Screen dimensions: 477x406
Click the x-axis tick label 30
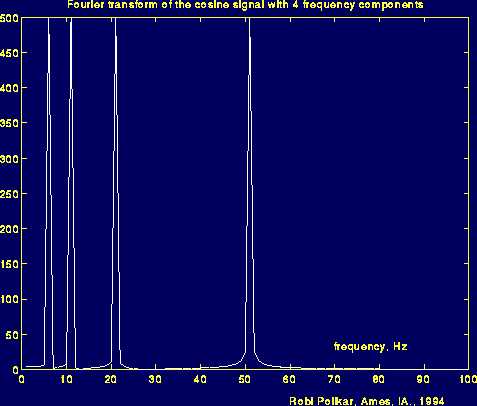155,379
